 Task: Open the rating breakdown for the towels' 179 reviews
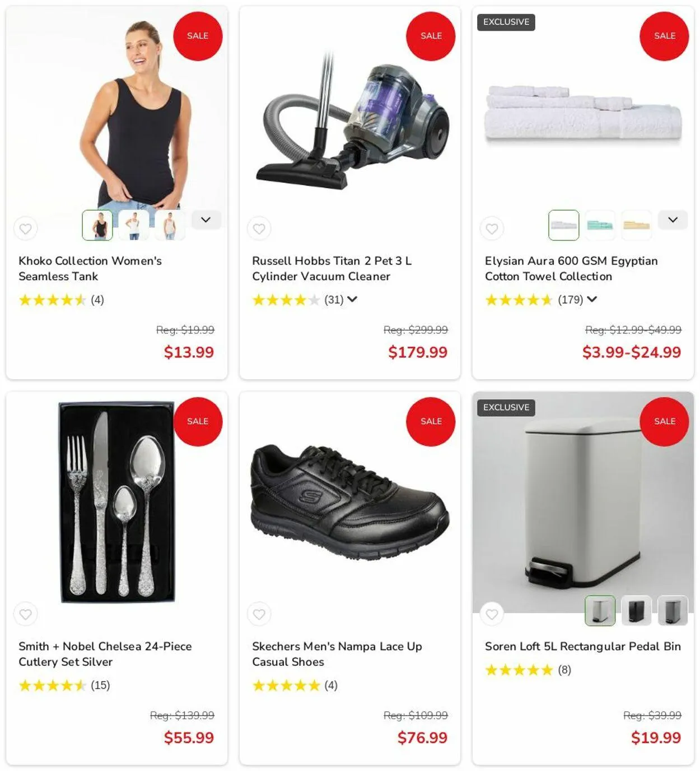[x=591, y=299]
